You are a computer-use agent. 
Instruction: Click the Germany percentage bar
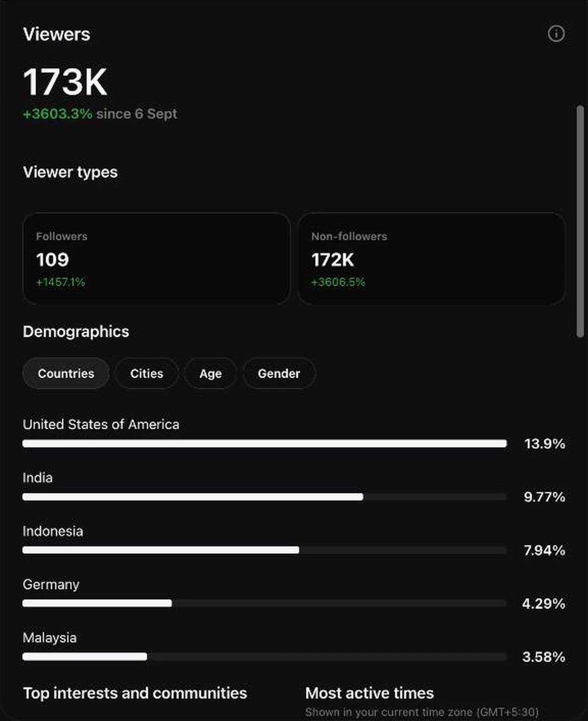[x=264, y=603]
